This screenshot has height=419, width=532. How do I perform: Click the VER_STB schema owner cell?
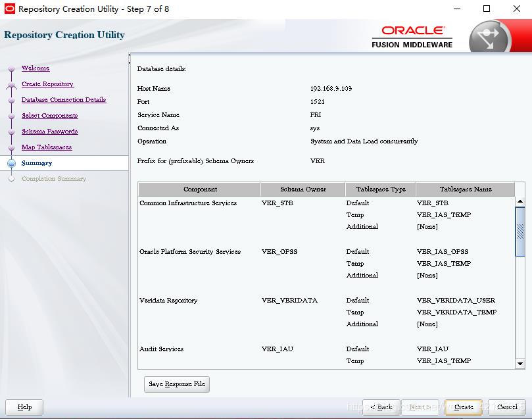click(278, 203)
